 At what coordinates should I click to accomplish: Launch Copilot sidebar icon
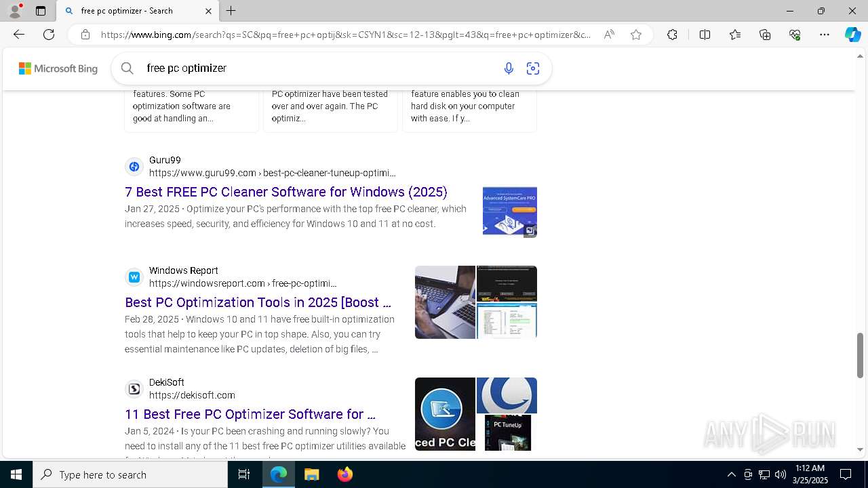tap(852, 35)
